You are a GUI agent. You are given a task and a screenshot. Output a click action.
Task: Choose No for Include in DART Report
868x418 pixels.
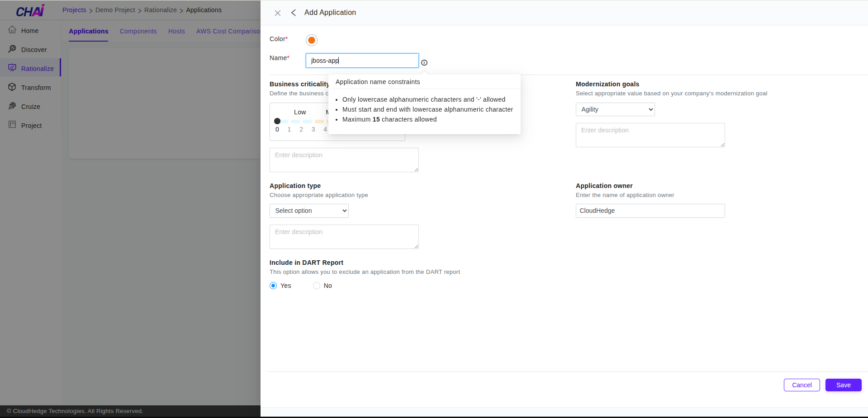click(x=317, y=286)
